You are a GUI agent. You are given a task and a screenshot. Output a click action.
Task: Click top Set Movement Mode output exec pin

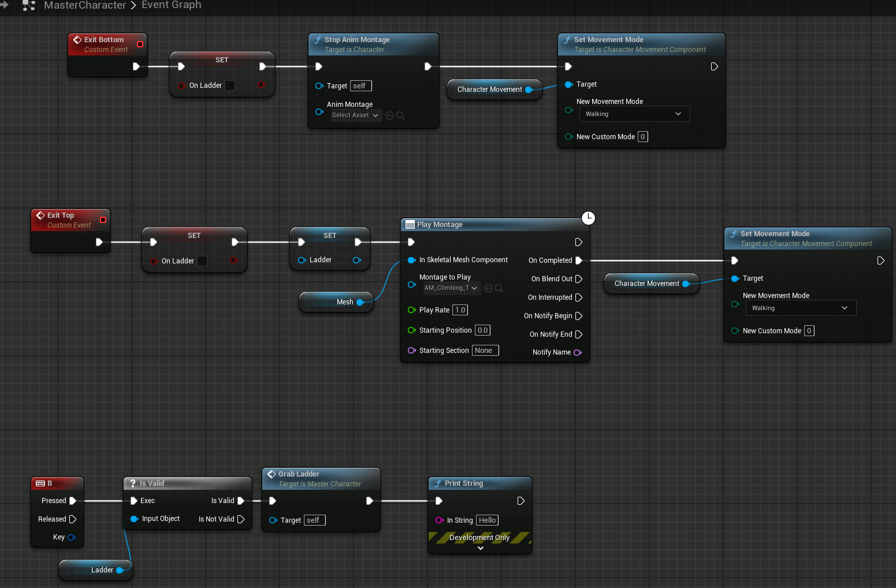click(x=715, y=66)
